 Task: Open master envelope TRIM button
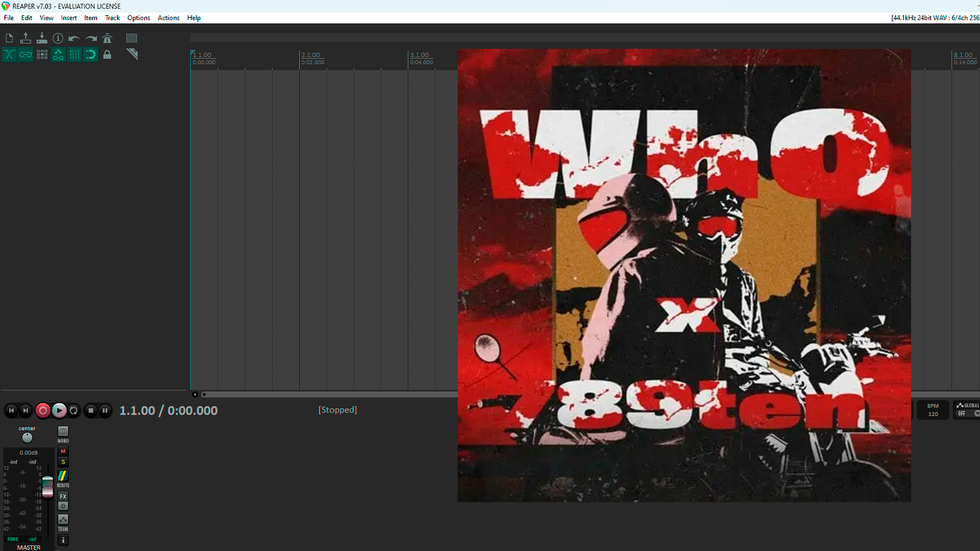(x=63, y=519)
